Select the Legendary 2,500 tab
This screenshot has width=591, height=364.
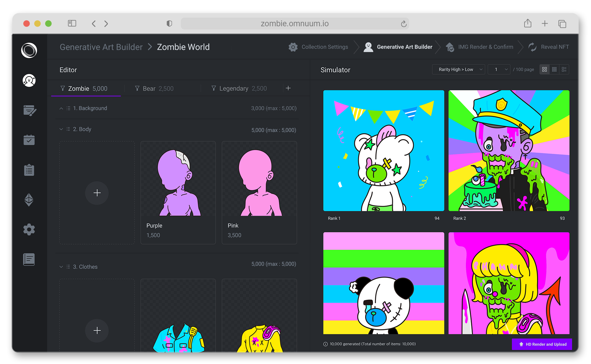pos(239,89)
